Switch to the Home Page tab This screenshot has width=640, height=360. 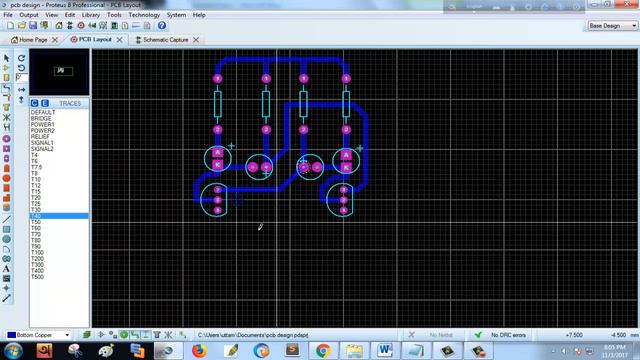(33, 40)
